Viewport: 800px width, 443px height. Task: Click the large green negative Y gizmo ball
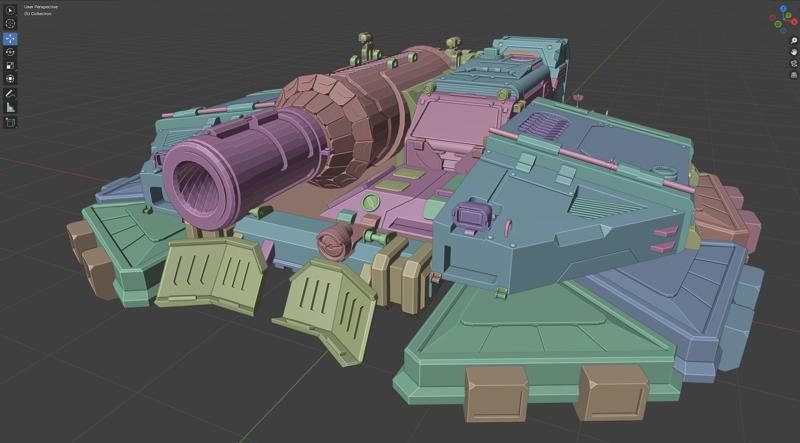click(x=778, y=24)
